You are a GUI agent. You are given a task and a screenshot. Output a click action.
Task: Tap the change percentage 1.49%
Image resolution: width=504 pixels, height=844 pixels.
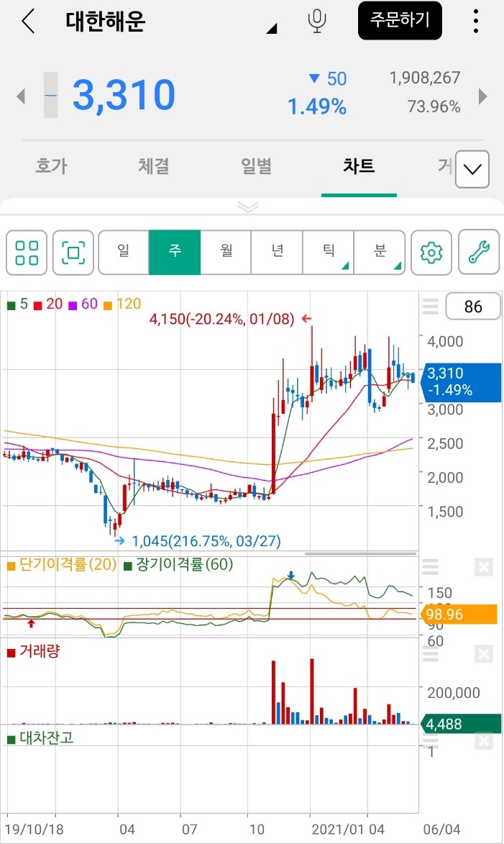[317, 106]
